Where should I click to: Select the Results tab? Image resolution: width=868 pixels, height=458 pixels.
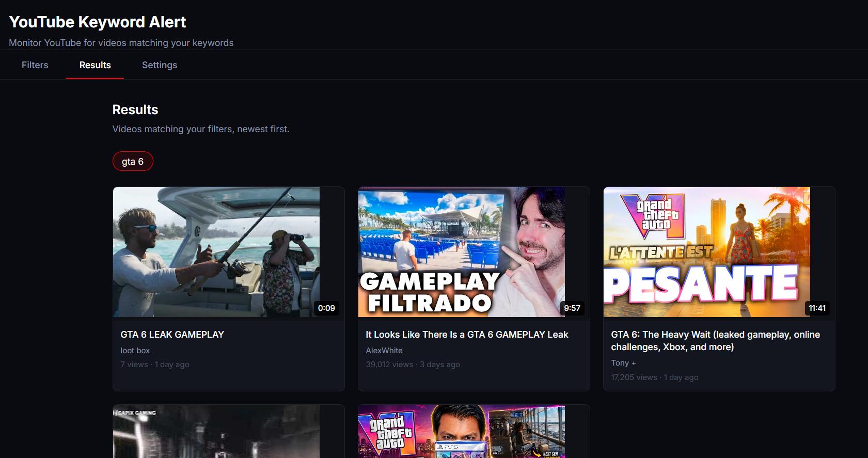(95, 65)
